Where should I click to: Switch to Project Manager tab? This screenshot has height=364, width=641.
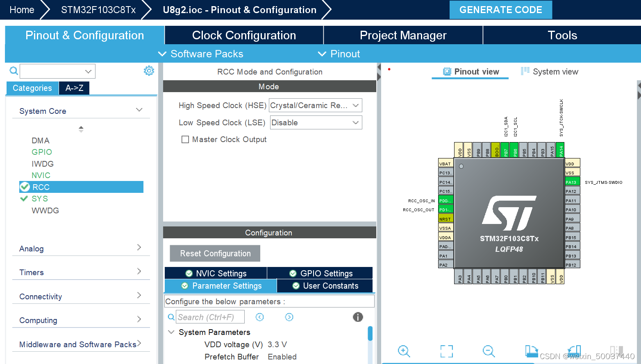tap(403, 35)
